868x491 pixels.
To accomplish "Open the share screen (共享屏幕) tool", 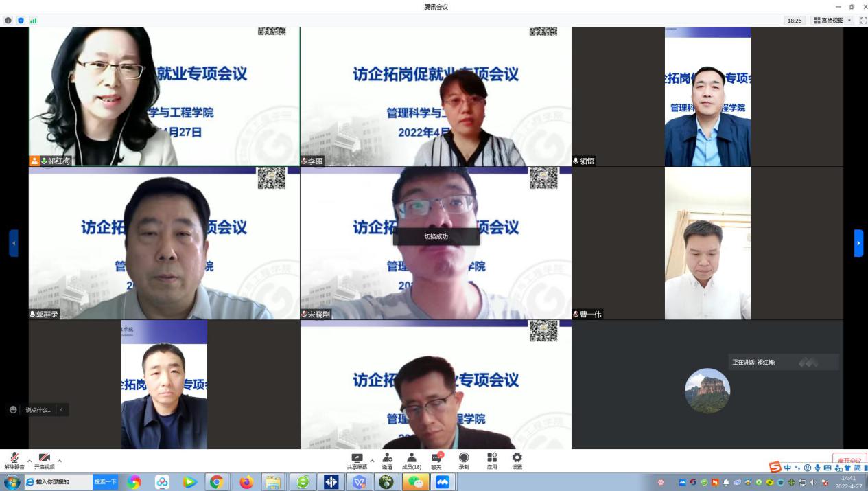I will tap(357, 459).
